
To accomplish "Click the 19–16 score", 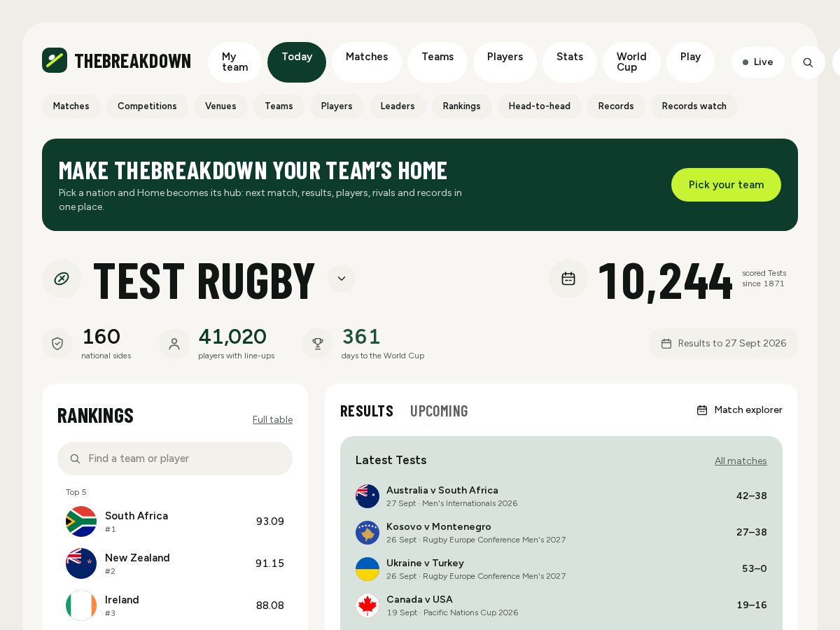I will [752, 605].
